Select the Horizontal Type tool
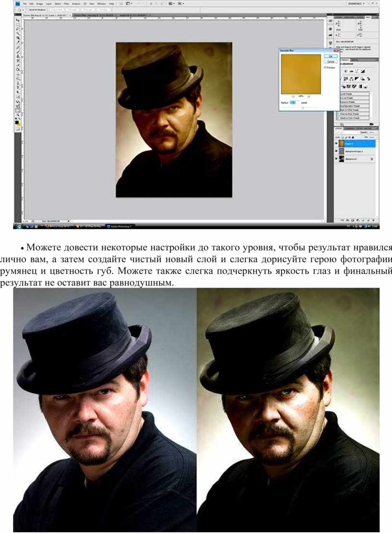The height and width of the screenshot is (534, 392). pyautogui.click(x=18, y=87)
